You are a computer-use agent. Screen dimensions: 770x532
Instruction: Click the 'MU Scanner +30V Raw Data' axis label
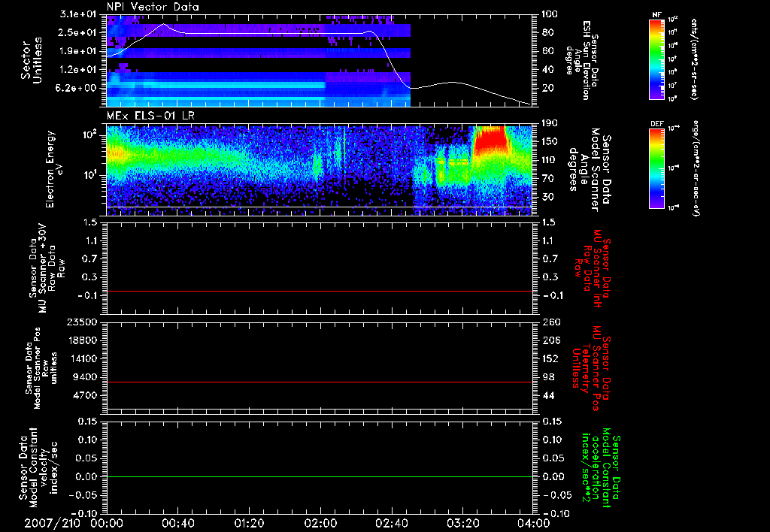point(47,268)
